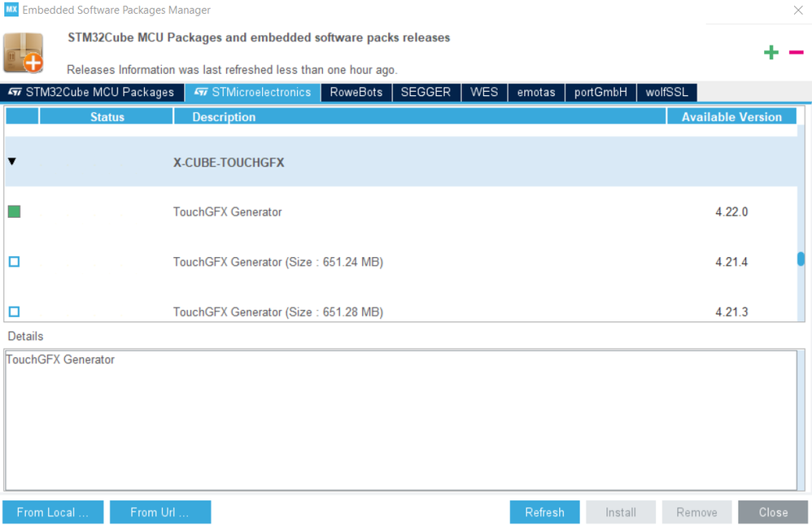Click the Description column header
Screen dimensions: 812x527
(x=420, y=116)
